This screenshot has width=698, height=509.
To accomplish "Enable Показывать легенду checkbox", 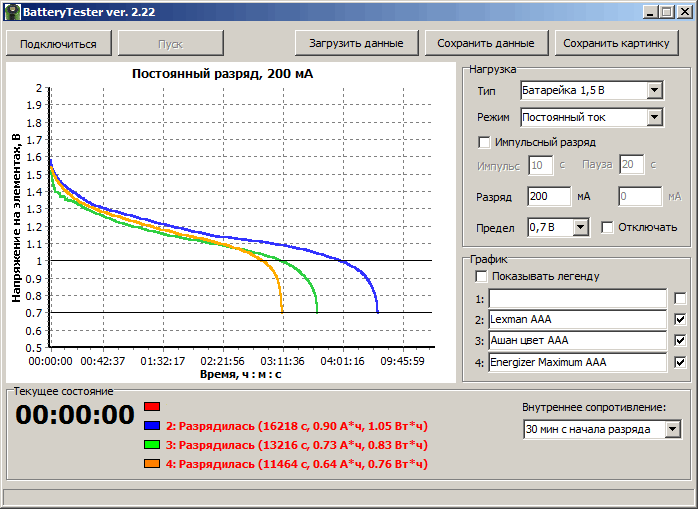I will click(482, 276).
